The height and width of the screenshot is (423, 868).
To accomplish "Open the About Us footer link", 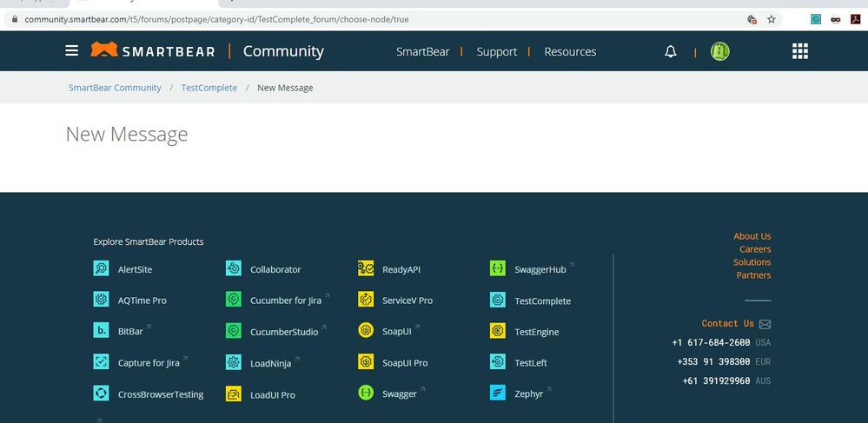I will click(752, 236).
